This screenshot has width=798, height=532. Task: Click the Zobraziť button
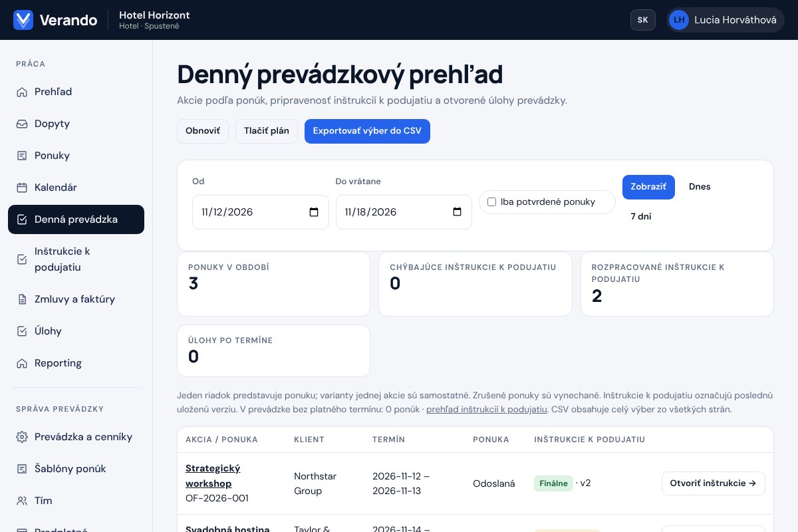pyautogui.click(x=648, y=187)
